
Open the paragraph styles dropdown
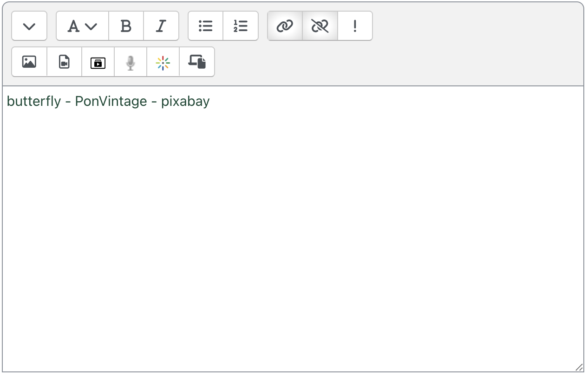(82, 26)
